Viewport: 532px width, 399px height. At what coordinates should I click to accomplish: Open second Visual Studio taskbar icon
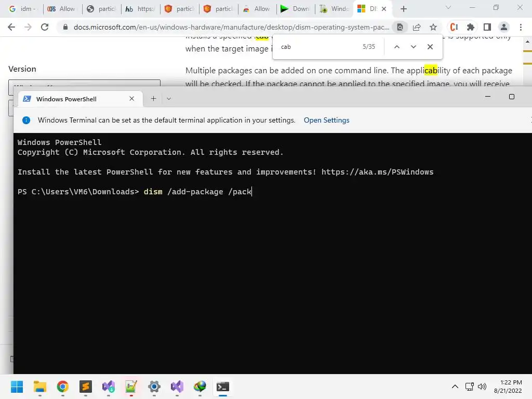point(177,387)
